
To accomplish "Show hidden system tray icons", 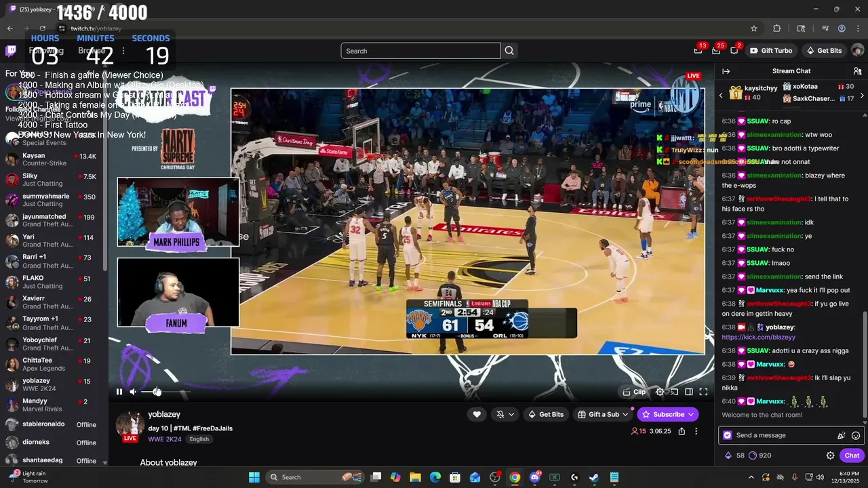I will click(751, 477).
